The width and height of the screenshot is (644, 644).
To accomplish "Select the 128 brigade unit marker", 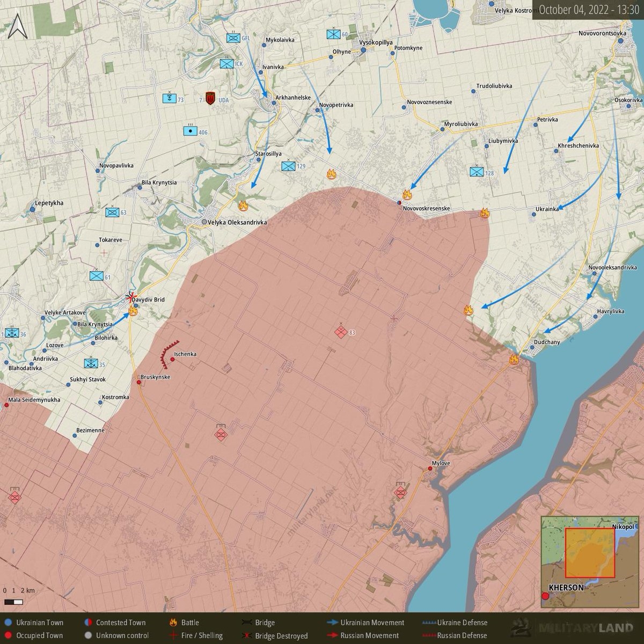I will 477,172.
